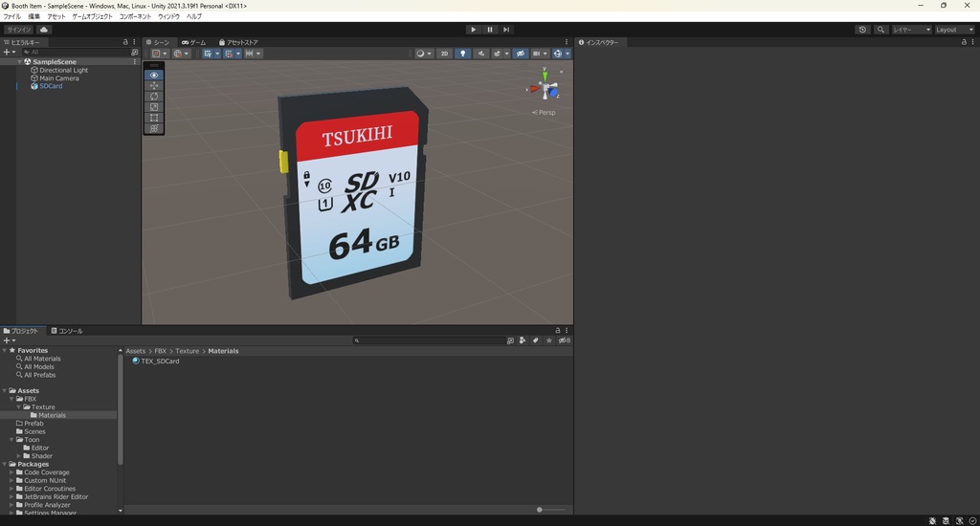
Task: Open the ウィンドウ menu
Action: point(168,17)
